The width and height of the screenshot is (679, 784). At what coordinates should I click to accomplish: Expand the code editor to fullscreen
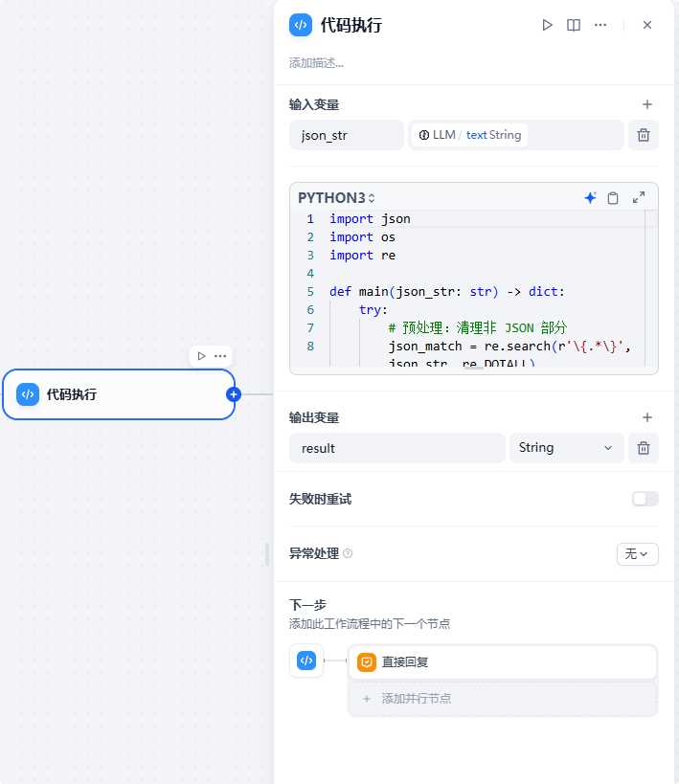pos(639,198)
